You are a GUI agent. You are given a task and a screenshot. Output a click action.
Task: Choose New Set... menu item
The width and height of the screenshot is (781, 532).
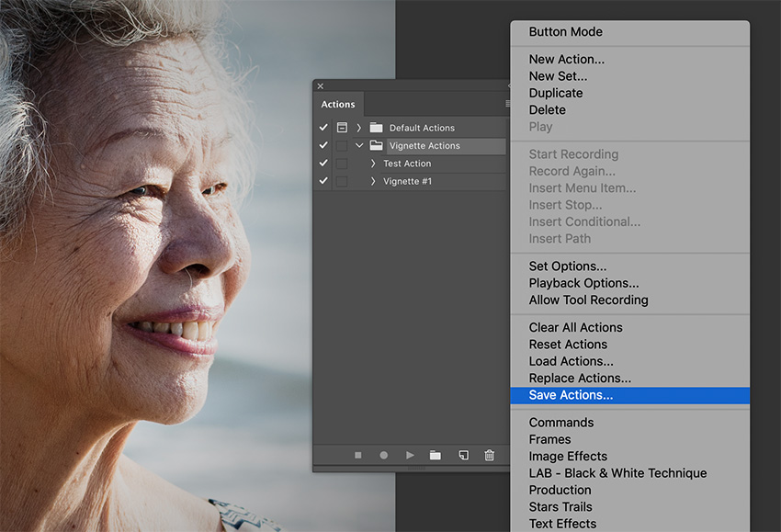(630, 76)
